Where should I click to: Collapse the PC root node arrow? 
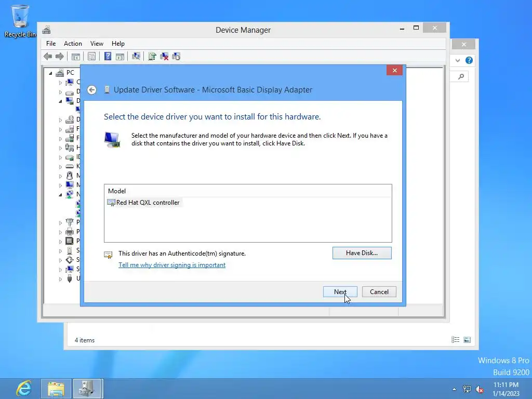click(50, 73)
